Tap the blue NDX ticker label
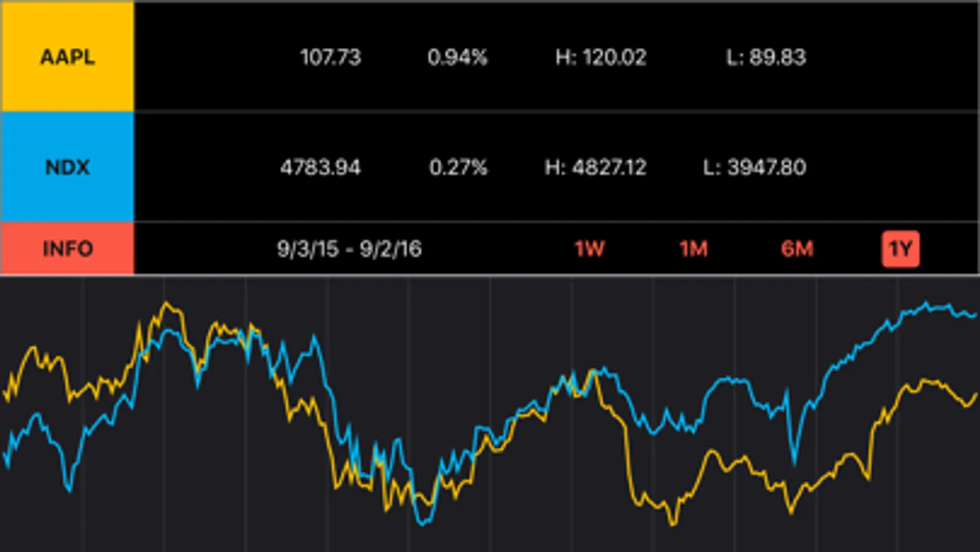 tap(67, 167)
